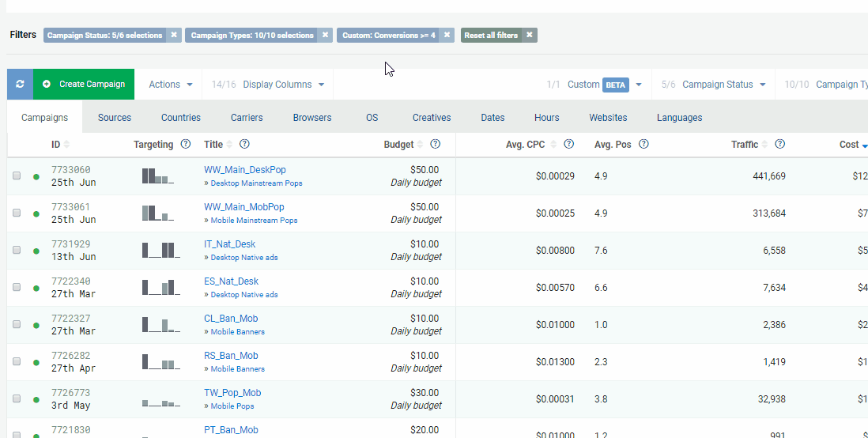Switch to the Languages tab

point(680,117)
